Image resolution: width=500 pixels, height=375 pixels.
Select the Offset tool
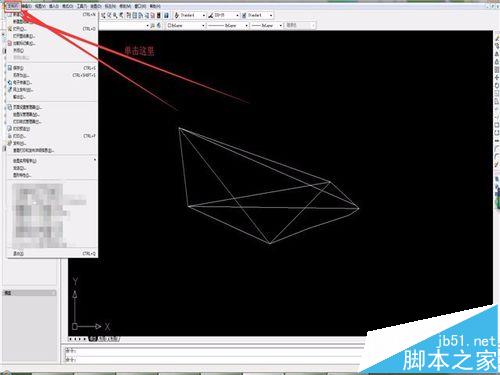497,62
